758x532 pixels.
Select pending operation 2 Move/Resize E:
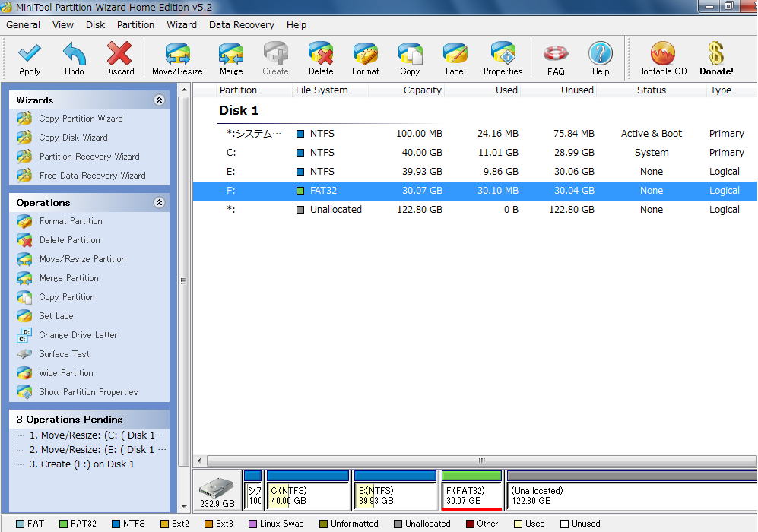97,449
